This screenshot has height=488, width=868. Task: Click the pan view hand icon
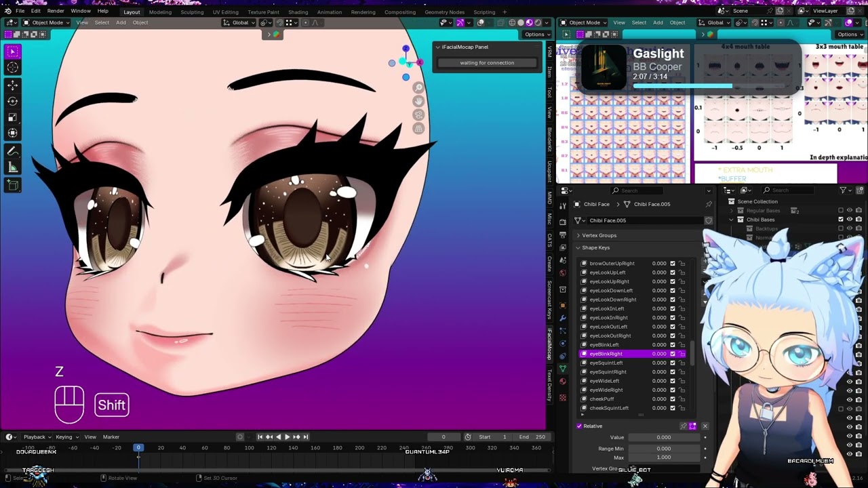point(418,102)
